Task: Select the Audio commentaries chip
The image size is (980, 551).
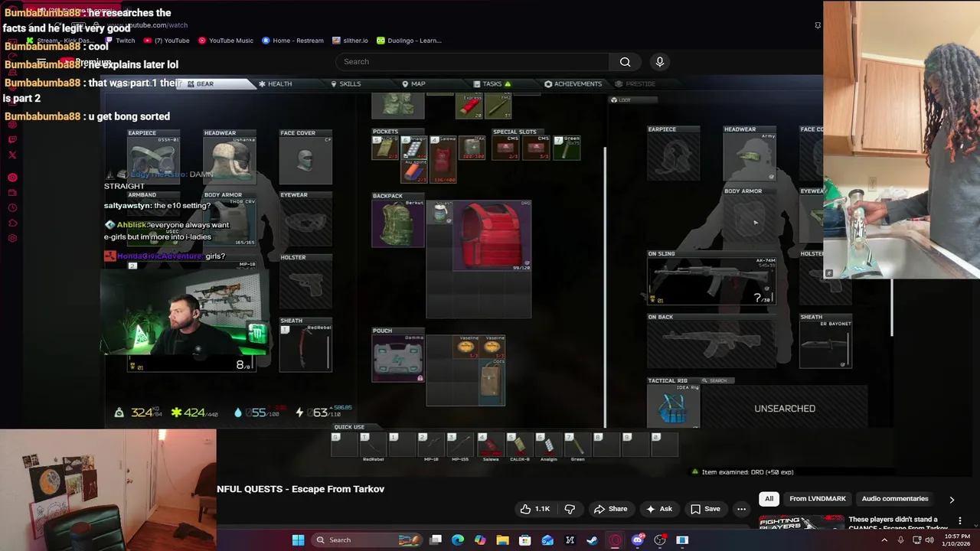Action: [895, 499]
